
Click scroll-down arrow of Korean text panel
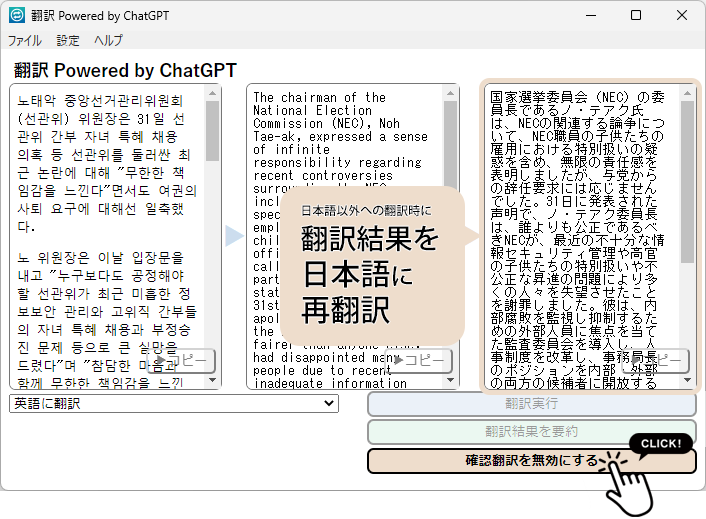pyautogui.click(x=213, y=380)
